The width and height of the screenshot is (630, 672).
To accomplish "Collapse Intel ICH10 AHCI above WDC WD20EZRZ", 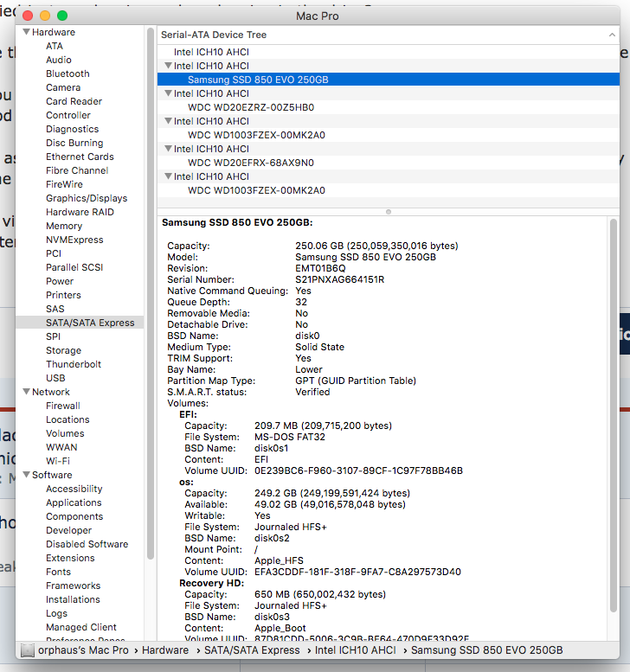I will (168, 93).
